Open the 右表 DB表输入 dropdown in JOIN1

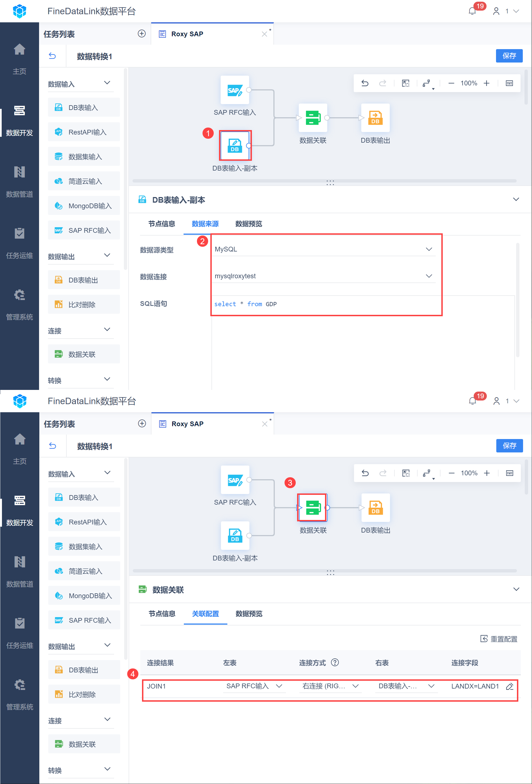point(406,686)
